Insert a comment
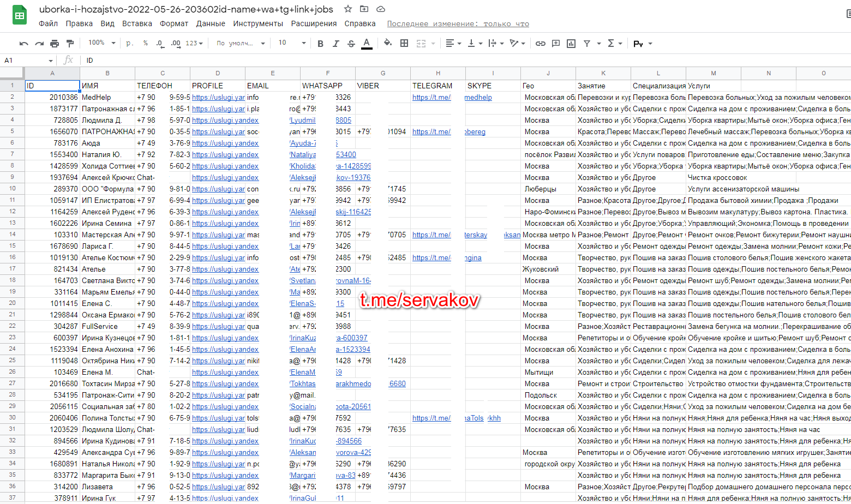 556,43
